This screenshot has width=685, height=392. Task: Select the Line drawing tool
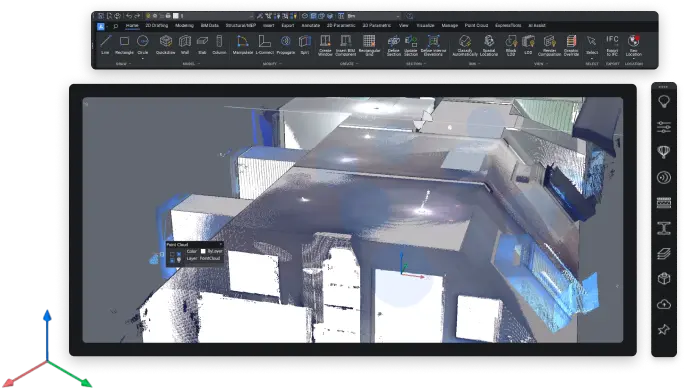(x=105, y=45)
